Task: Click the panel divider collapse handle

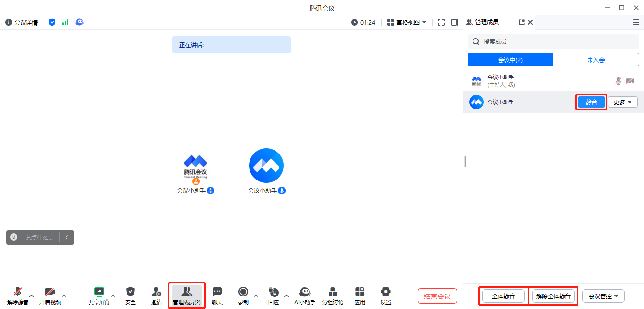Action: pos(464,162)
